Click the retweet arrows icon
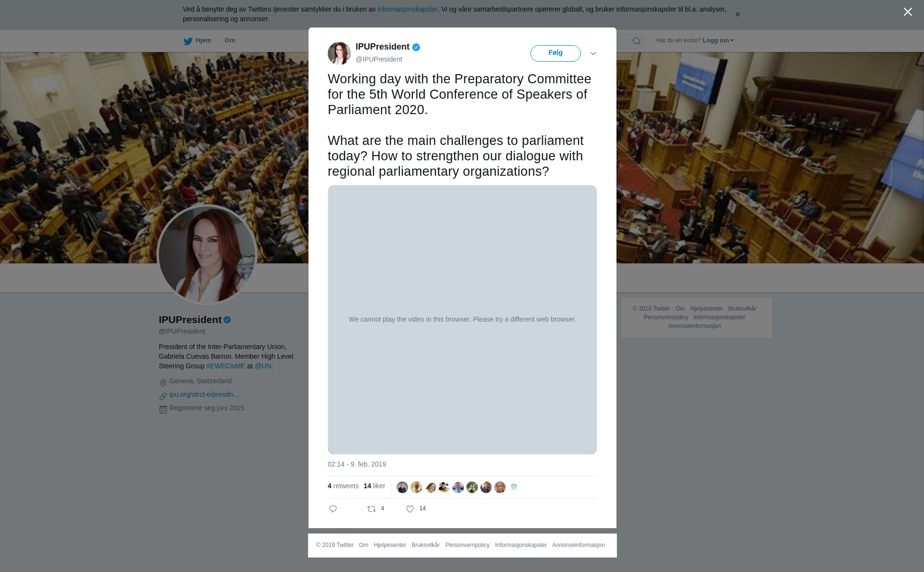Viewport: 924px width, 572px height. click(x=372, y=509)
